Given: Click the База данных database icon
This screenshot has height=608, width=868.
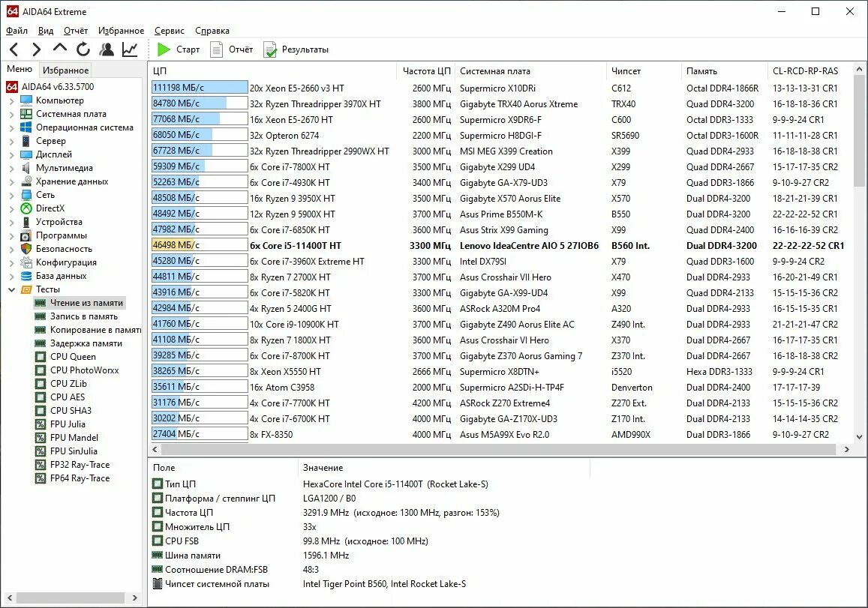Looking at the screenshot, I should click(26, 276).
